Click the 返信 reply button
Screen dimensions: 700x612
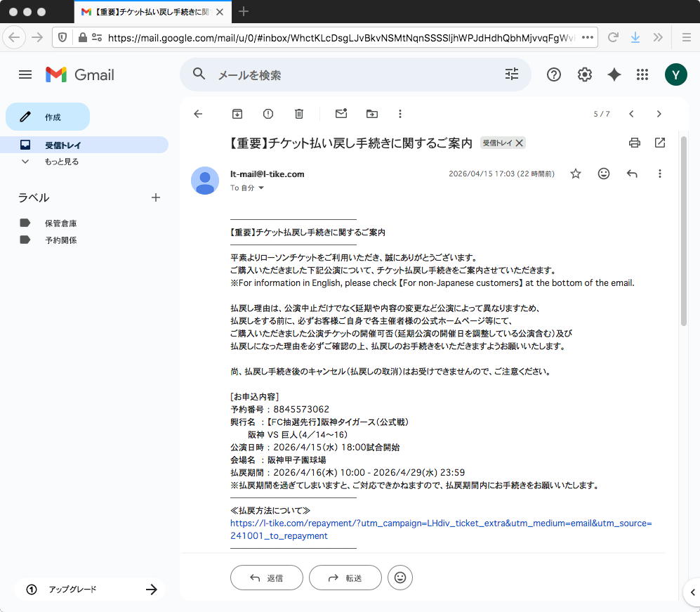[x=267, y=578]
